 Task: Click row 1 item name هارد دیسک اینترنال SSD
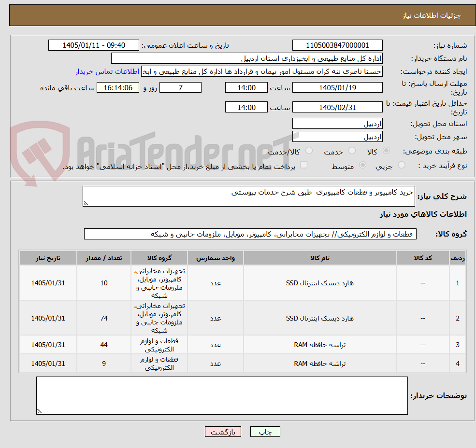coord(319,283)
